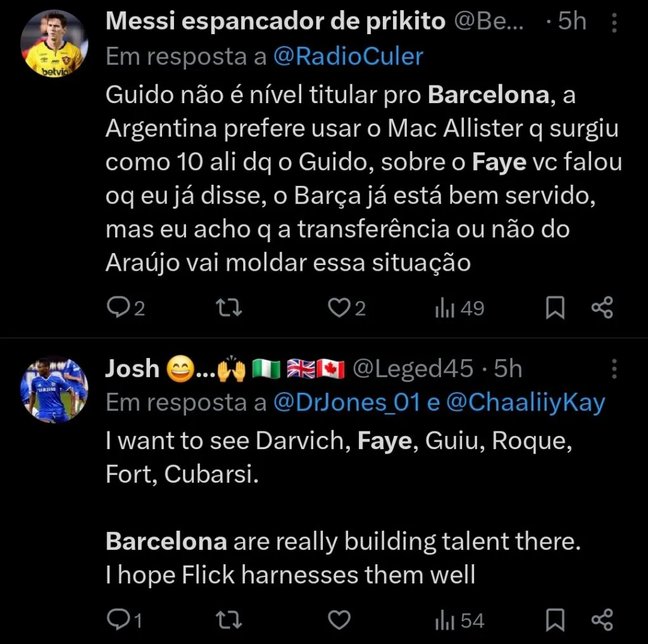This screenshot has width=648, height=644.
Task: Click the reply icon on Josh's tweet
Action: tap(119, 619)
